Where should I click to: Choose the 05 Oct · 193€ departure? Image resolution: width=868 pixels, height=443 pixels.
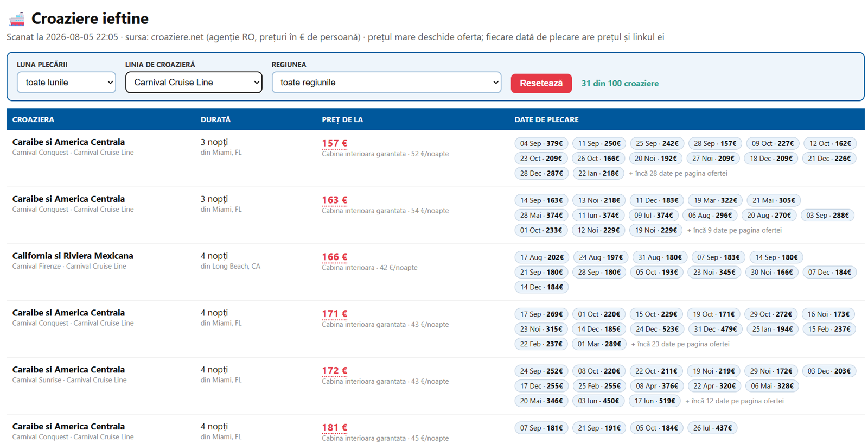(x=657, y=273)
